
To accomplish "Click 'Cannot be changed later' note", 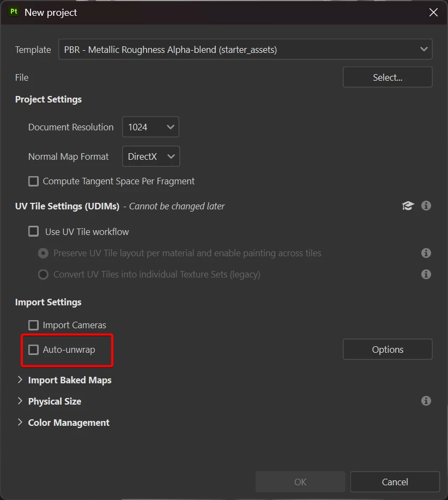I will click(x=177, y=206).
